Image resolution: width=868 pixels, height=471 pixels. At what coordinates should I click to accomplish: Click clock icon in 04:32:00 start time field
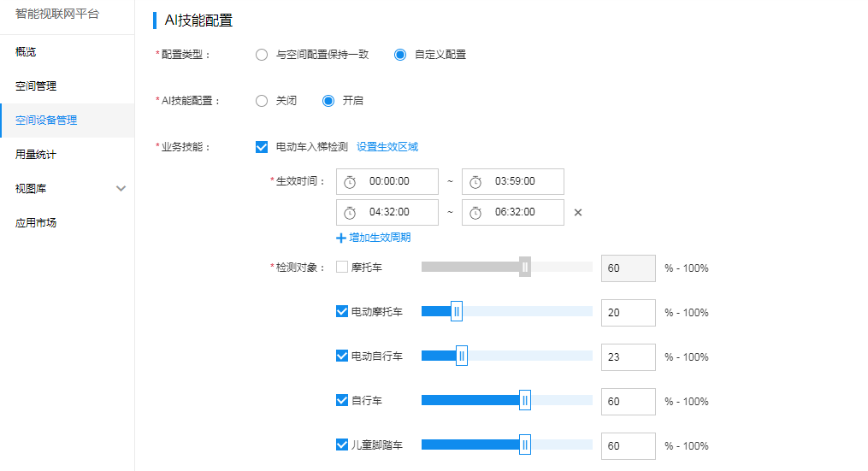(349, 213)
